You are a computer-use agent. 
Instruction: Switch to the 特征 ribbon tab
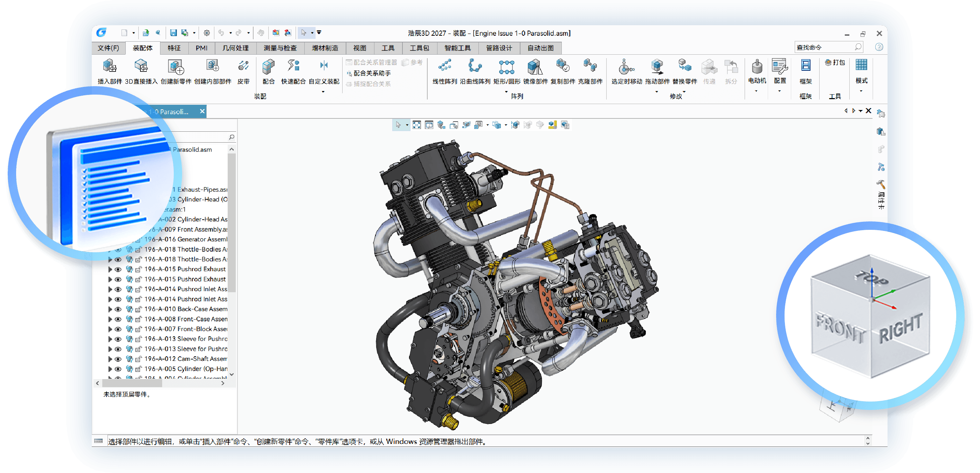pyautogui.click(x=174, y=48)
